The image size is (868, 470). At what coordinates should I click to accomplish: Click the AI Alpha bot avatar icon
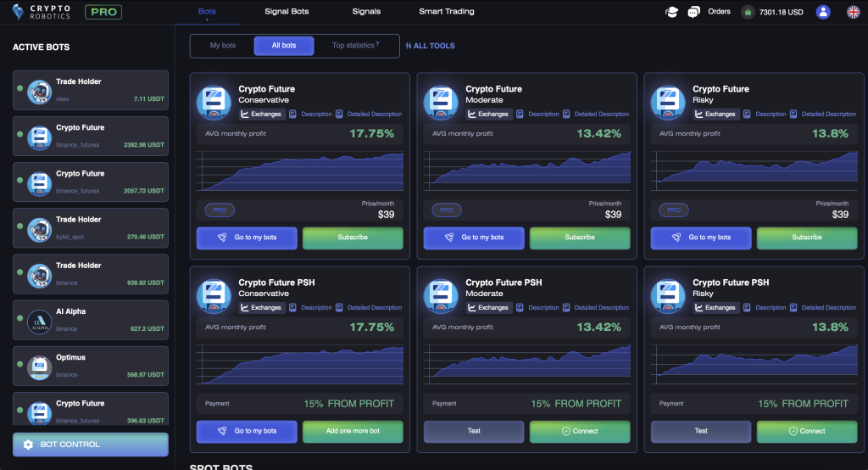pos(39,322)
